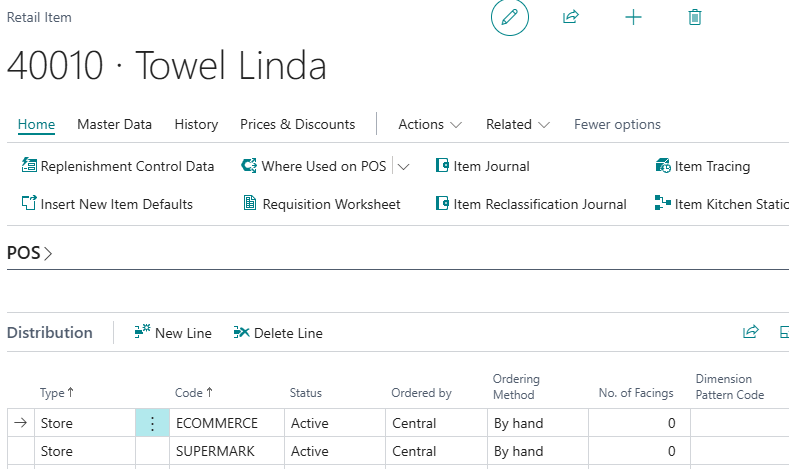Expand the Where Used on POS dropdown arrow
Viewport: 789px width, 469px height.
(404, 166)
